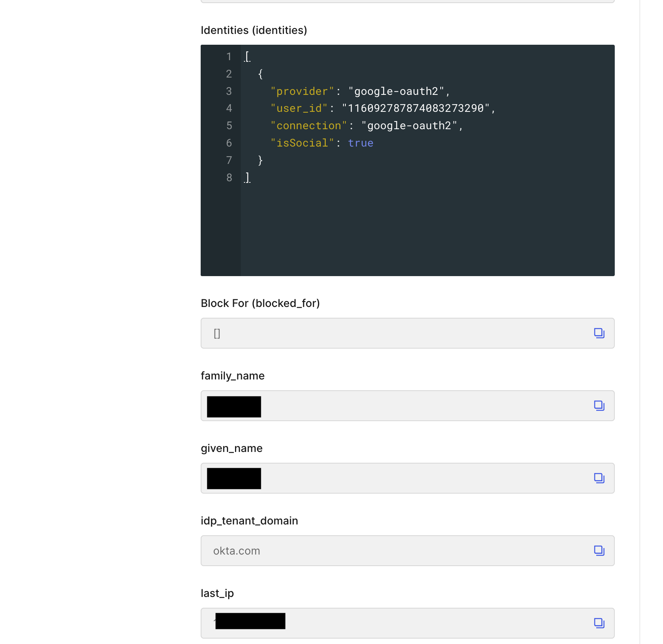This screenshot has width=663, height=644.
Task: Click the user_id value 116092787874083273290
Action: pos(416,108)
